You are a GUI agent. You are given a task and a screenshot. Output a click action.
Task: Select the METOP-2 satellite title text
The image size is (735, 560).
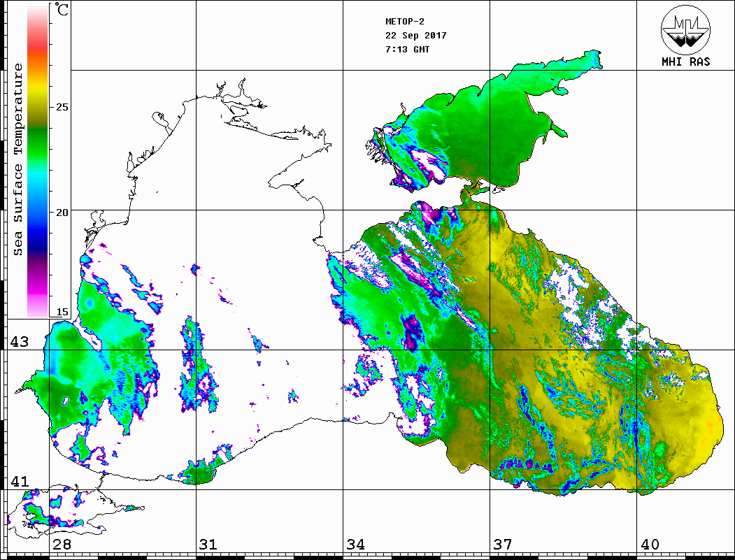(x=405, y=22)
